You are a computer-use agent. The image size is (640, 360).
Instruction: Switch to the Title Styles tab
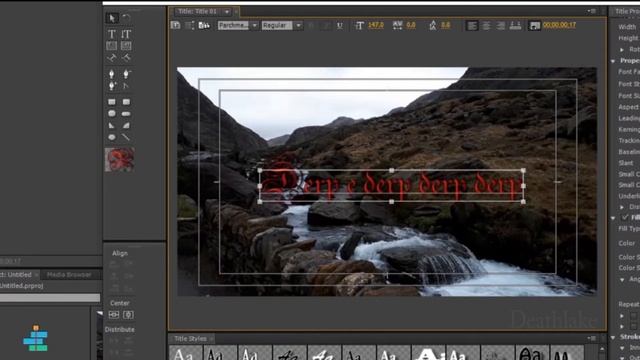coord(190,338)
